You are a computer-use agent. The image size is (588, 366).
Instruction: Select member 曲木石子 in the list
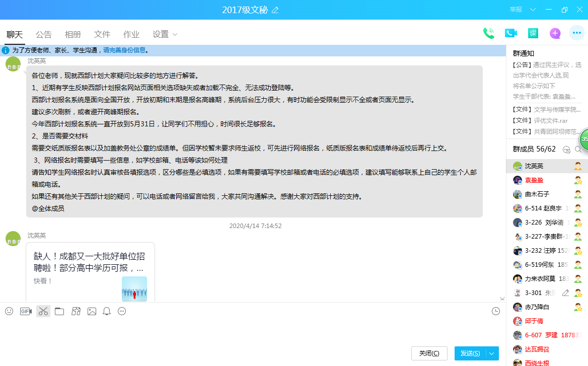[537, 194]
